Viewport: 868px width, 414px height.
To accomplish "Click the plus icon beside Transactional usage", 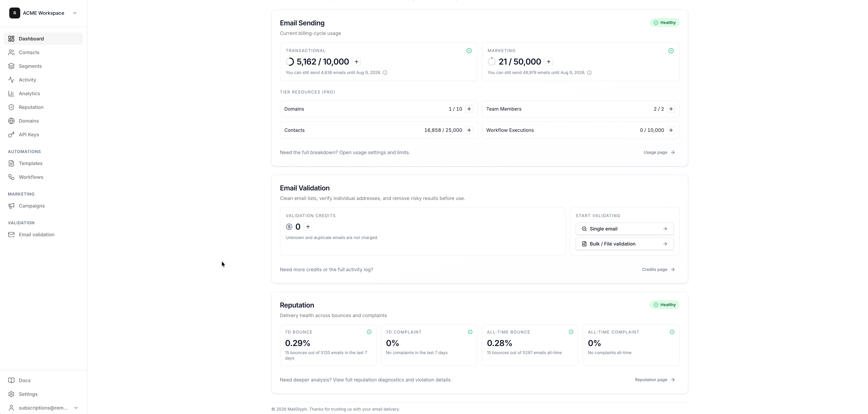I will coord(357,62).
